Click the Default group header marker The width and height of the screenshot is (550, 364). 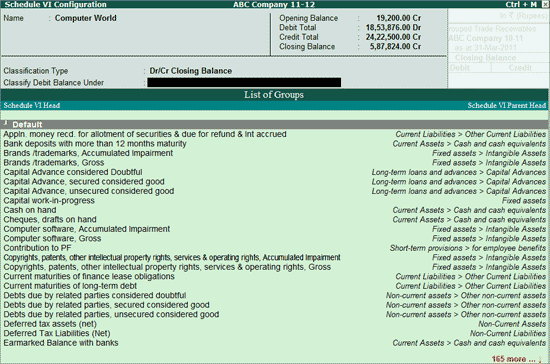tap(5, 123)
